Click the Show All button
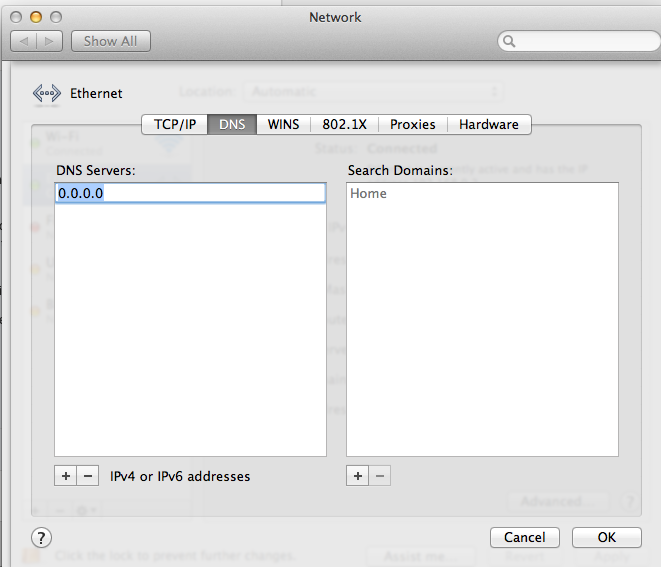661x567 pixels. click(x=110, y=41)
